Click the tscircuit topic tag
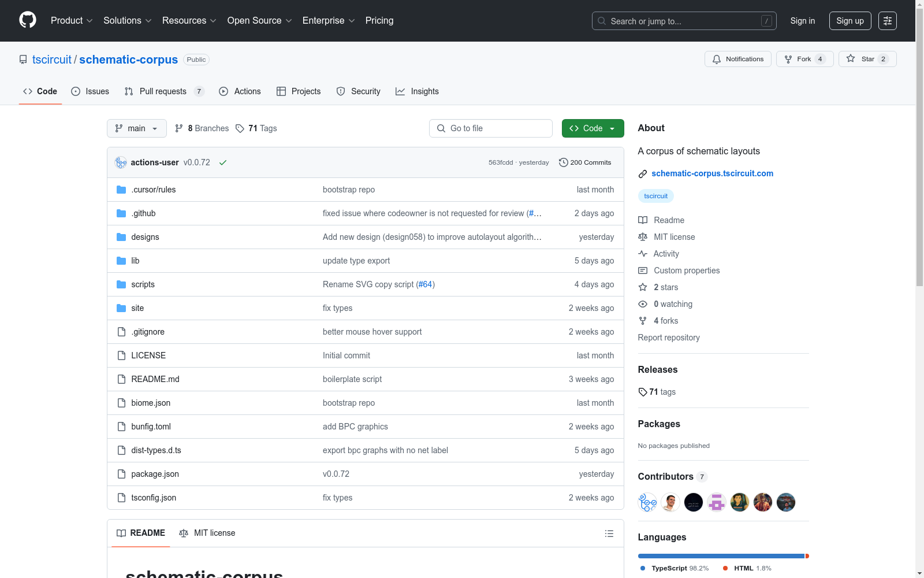 [656, 196]
